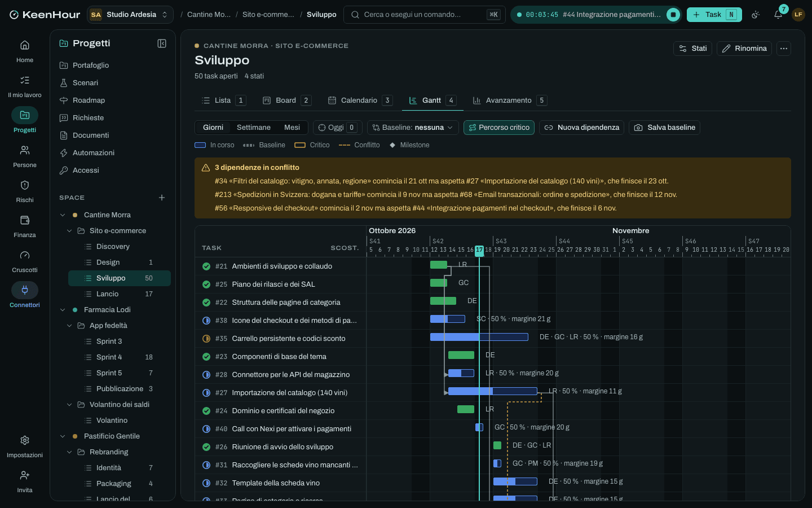Add a new space with the plus icon
Image resolution: width=812 pixels, height=508 pixels.
(x=162, y=198)
